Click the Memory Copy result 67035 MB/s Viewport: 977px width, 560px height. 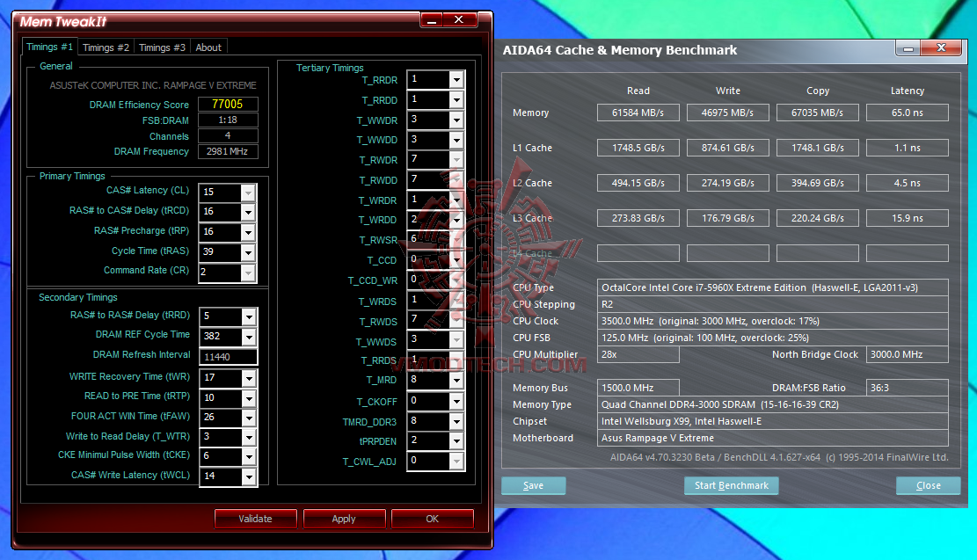[x=818, y=113]
